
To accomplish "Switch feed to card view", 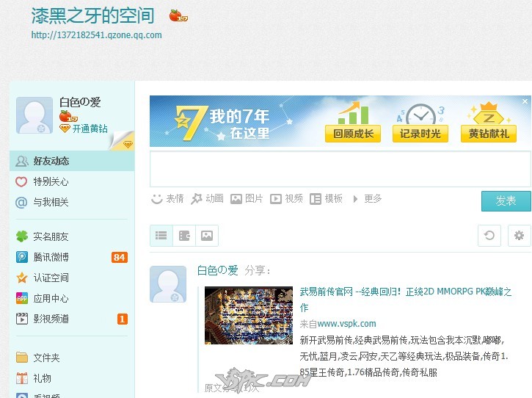I will (184, 235).
